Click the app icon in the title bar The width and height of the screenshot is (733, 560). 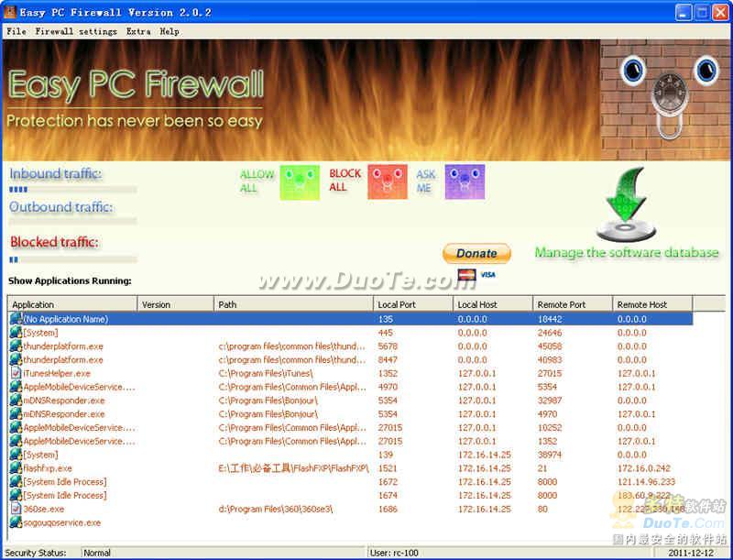click(10, 12)
